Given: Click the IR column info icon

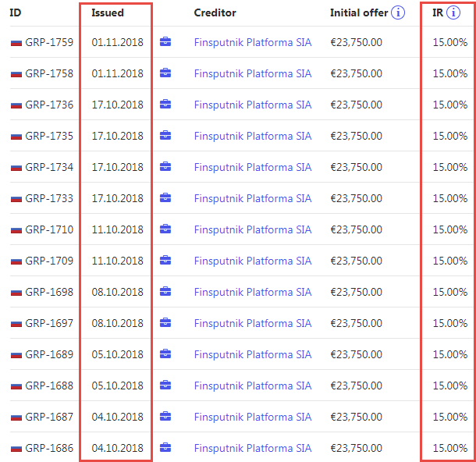Looking at the screenshot, I should pyautogui.click(x=453, y=12).
